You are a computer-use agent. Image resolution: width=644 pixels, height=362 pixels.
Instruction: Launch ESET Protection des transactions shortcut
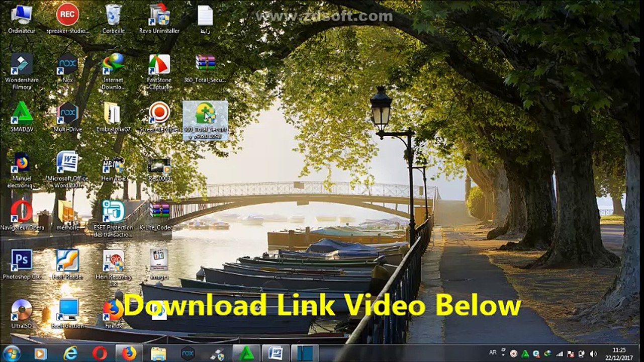(113, 218)
